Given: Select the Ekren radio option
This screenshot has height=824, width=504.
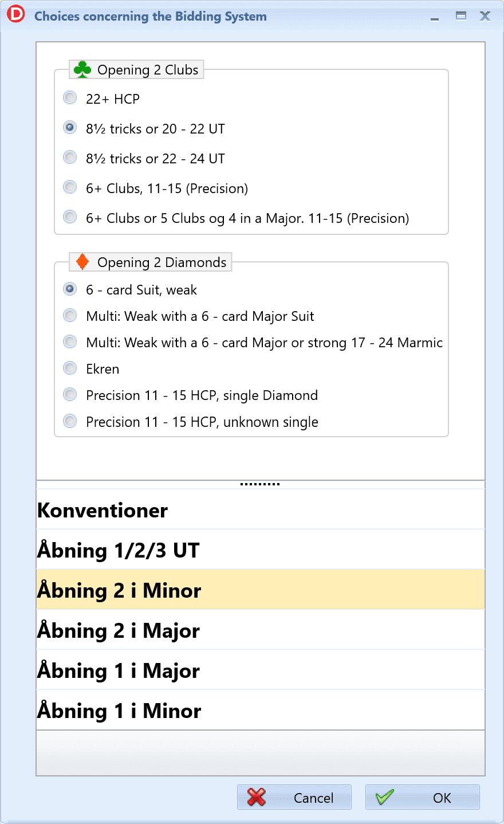Looking at the screenshot, I should [x=70, y=368].
